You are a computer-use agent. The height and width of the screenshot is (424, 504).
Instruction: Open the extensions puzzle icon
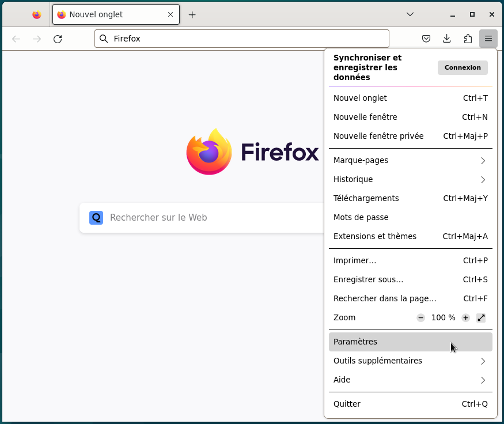tap(468, 39)
